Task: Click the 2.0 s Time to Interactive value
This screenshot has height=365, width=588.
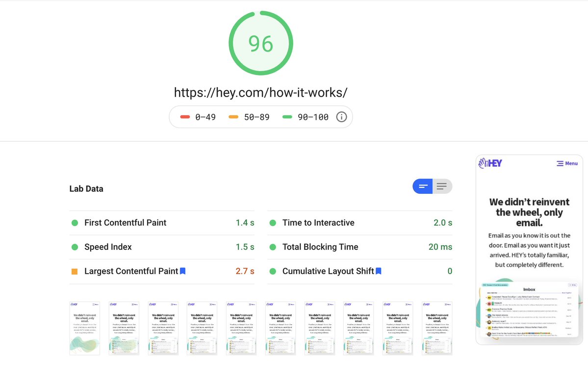Action: 443,223
